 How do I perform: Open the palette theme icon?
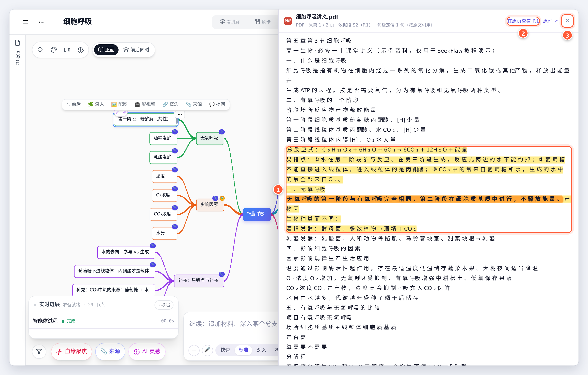click(x=54, y=50)
